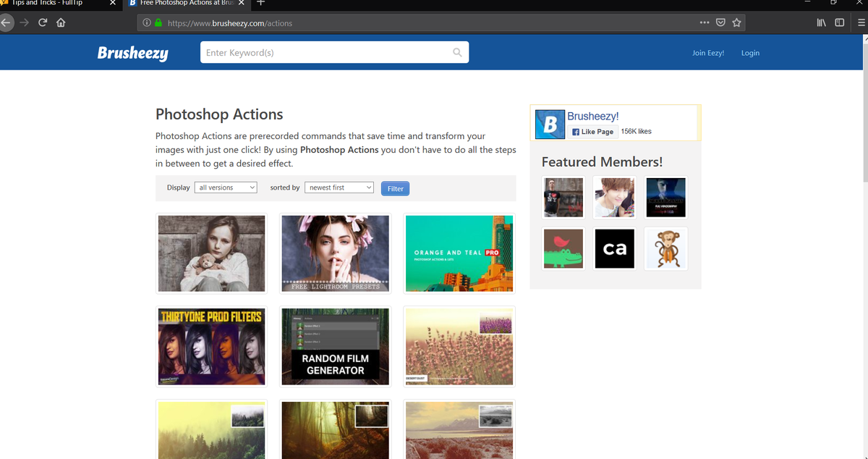This screenshot has height=459, width=868.
Task: Open page actions three-dot menu
Action: click(x=705, y=22)
